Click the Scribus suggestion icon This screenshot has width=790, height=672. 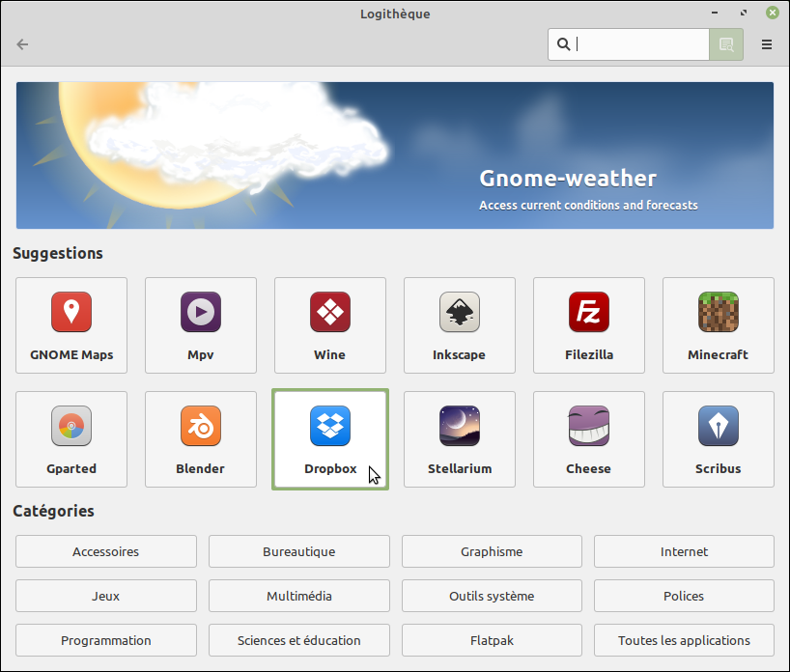[718, 426]
